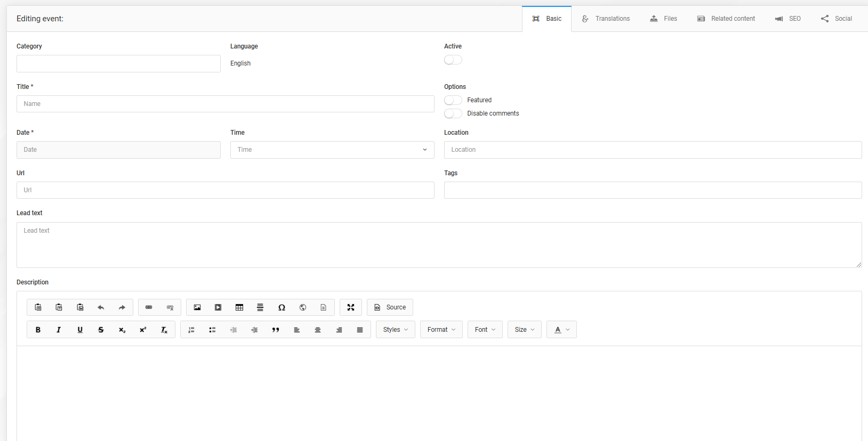Maximize the editor with the fullscreen icon
This screenshot has width=868, height=441.
pyautogui.click(x=351, y=307)
